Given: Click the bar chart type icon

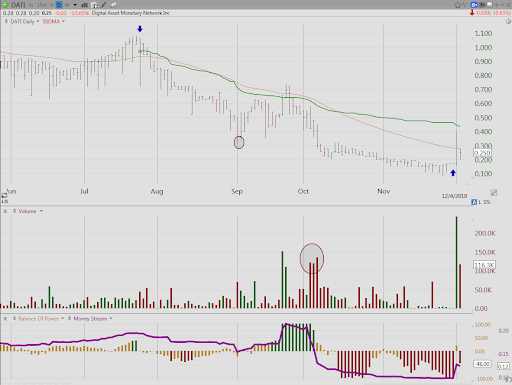Looking at the screenshot, I should pyautogui.click(x=85, y=5).
